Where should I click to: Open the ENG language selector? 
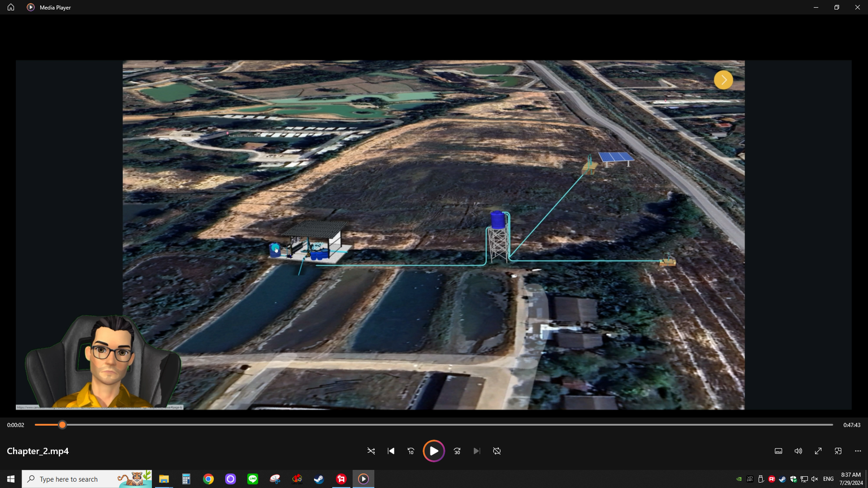(x=828, y=479)
